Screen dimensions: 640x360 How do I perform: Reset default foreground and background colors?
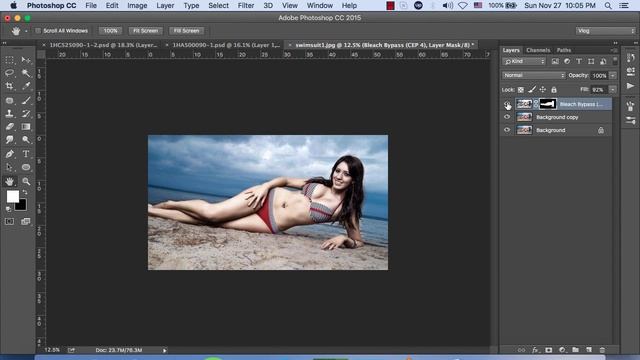8,209
